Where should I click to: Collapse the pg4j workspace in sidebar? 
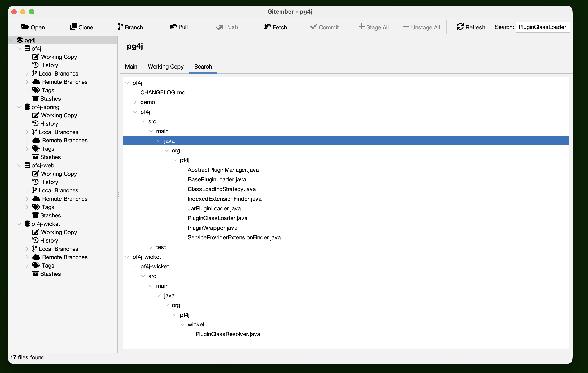click(x=11, y=40)
